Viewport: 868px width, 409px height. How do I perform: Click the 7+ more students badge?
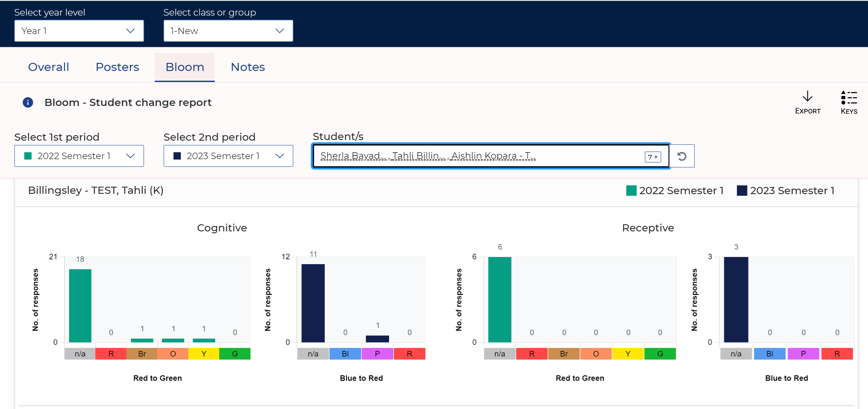(x=652, y=157)
